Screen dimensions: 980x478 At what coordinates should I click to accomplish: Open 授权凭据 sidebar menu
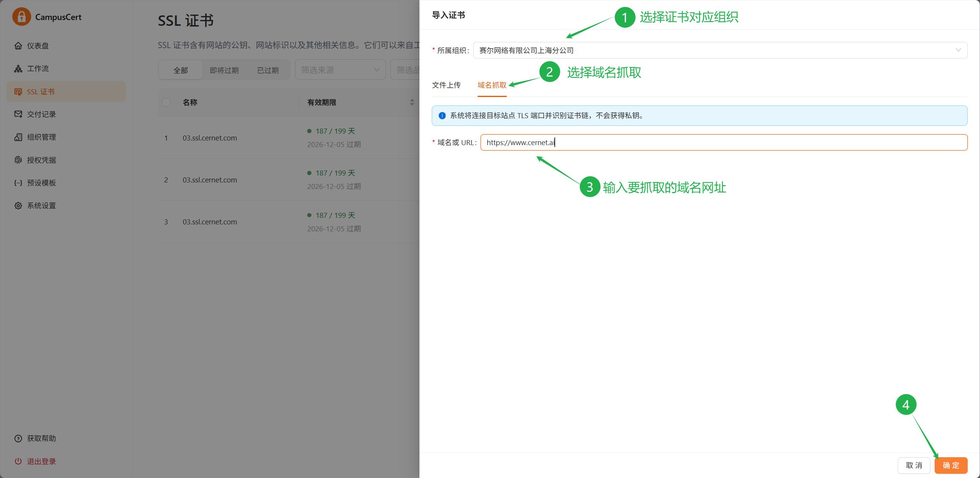[x=66, y=160]
